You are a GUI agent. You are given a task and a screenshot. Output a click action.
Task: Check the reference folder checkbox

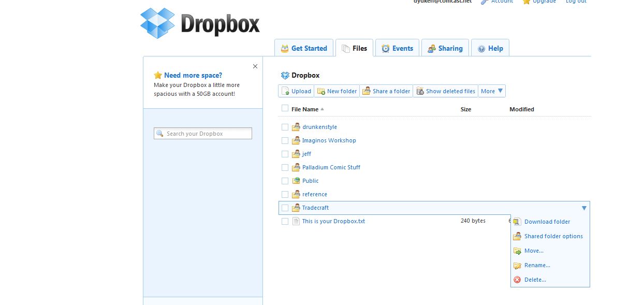pyautogui.click(x=285, y=194)
